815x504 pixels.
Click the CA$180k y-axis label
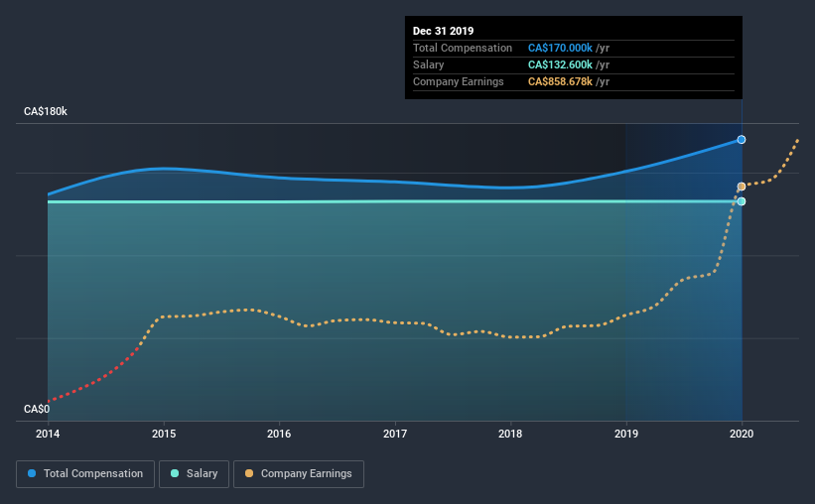[46, 112]
